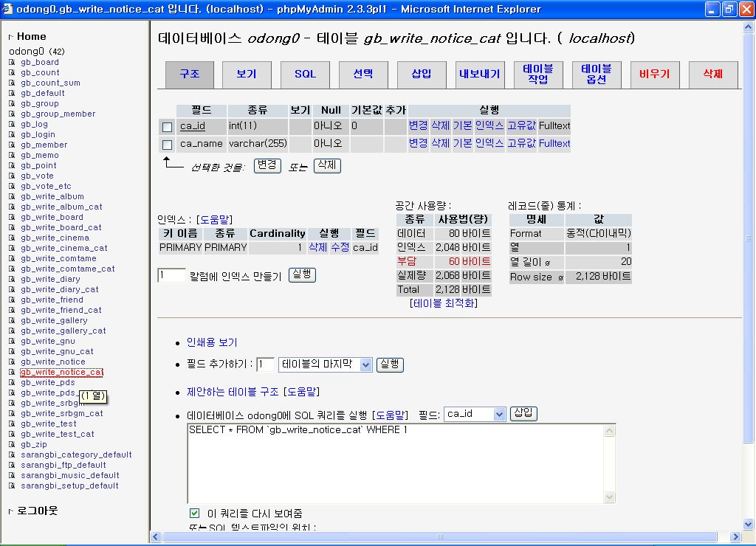Click the browse icon beside gb_write_notice_cat
Screen dimensions: 756x546
(12, 373)
